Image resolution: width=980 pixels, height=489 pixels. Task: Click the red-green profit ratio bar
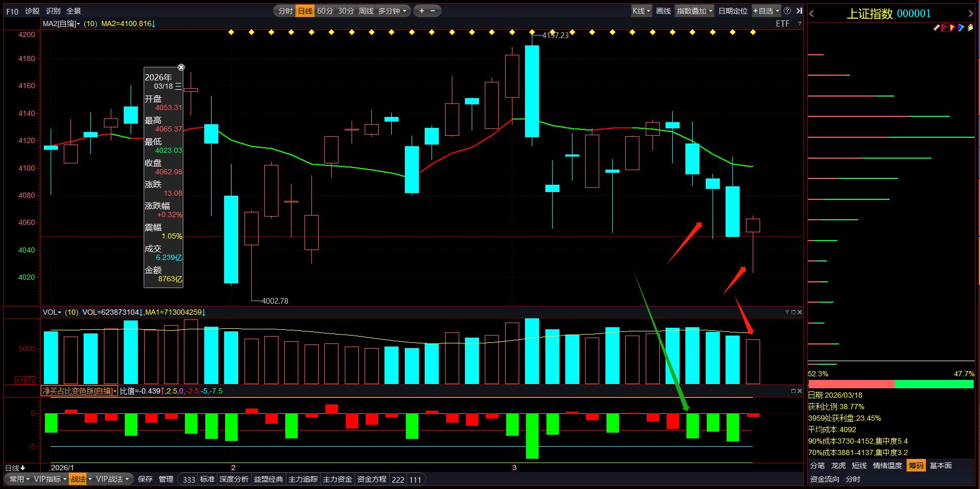891,384
